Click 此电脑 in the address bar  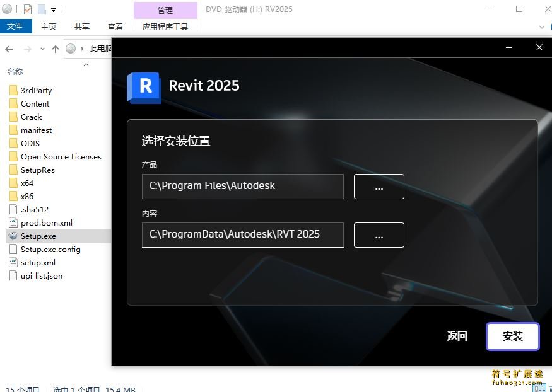click(100, 49)
